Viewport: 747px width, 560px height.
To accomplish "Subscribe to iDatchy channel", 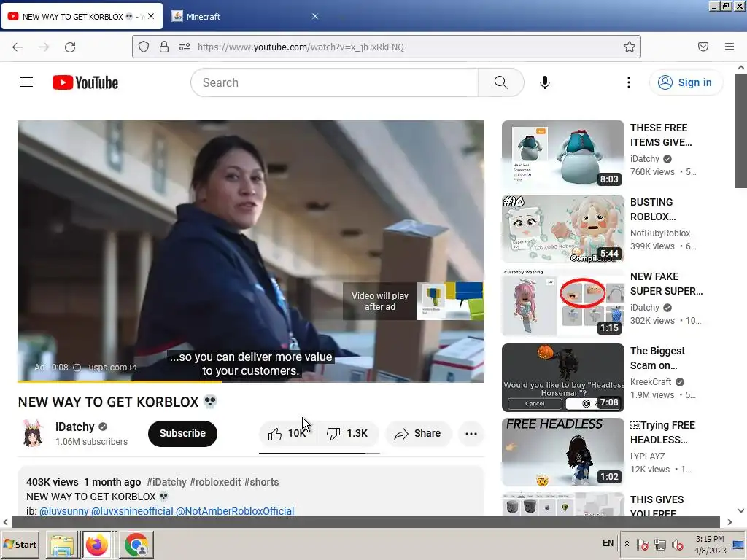I will coord(182,433).
